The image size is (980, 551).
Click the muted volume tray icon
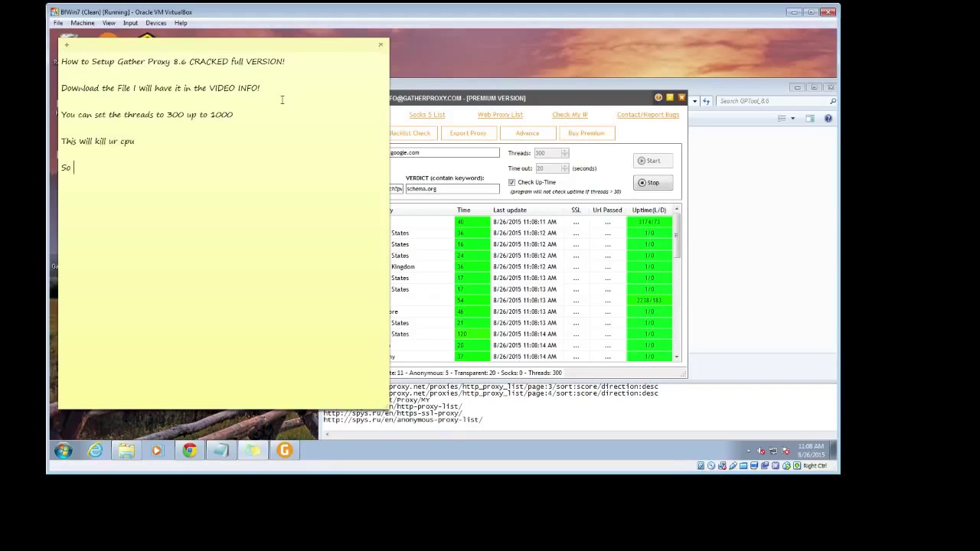[760, 451]
